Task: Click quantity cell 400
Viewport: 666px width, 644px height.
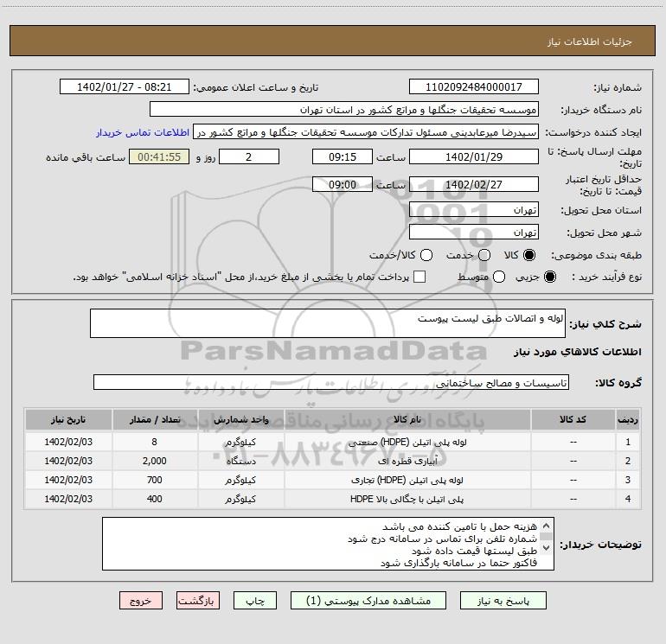Action: click(x=155, y=499)
